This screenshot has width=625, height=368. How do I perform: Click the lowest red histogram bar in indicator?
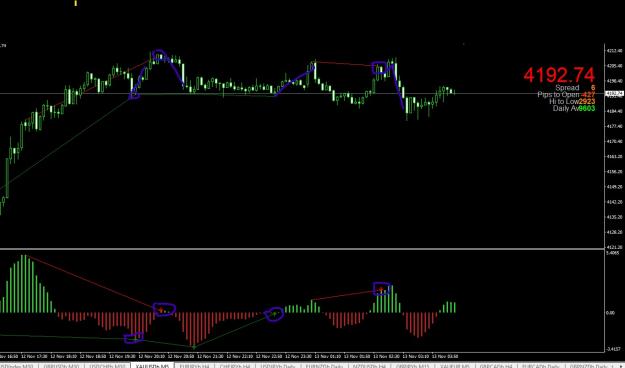pyautogui.click(x=194, y=330)
